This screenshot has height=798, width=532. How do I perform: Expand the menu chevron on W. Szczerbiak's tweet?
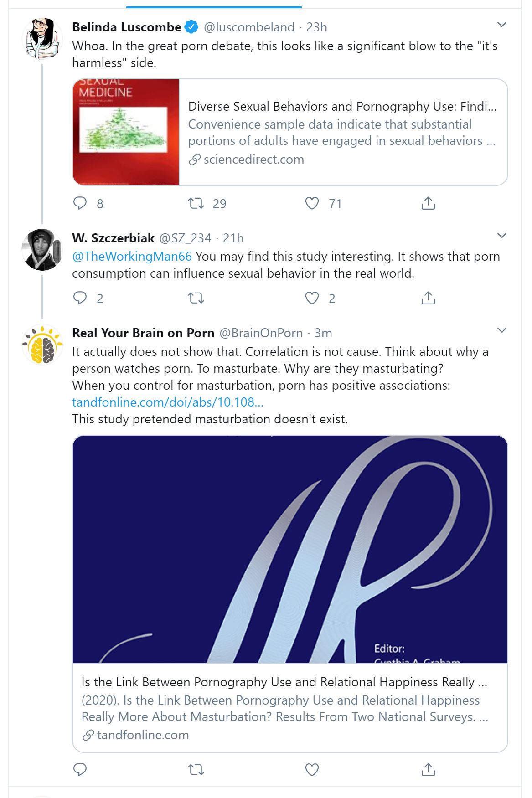click(501, 236)
